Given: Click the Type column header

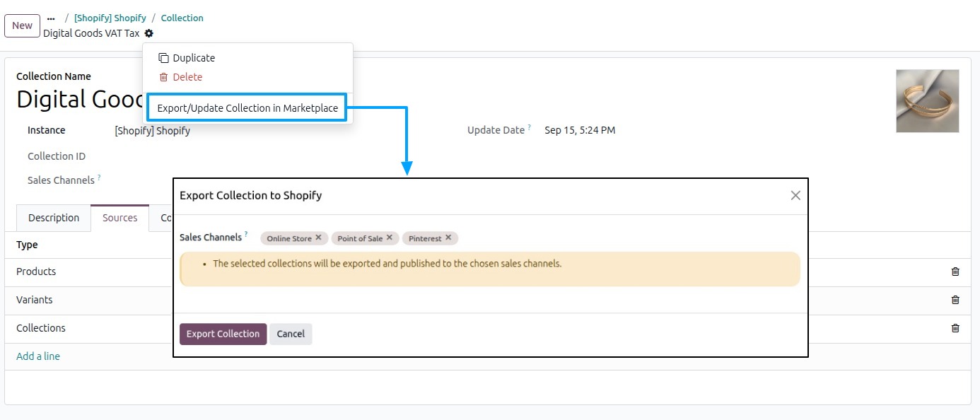Looking at the screenshot, I should click(x=28, y=245).
